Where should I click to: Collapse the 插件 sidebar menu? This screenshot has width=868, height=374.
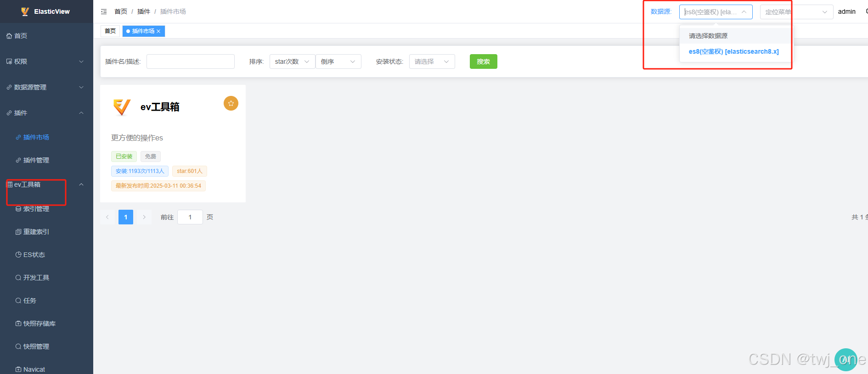click(81, 113)
